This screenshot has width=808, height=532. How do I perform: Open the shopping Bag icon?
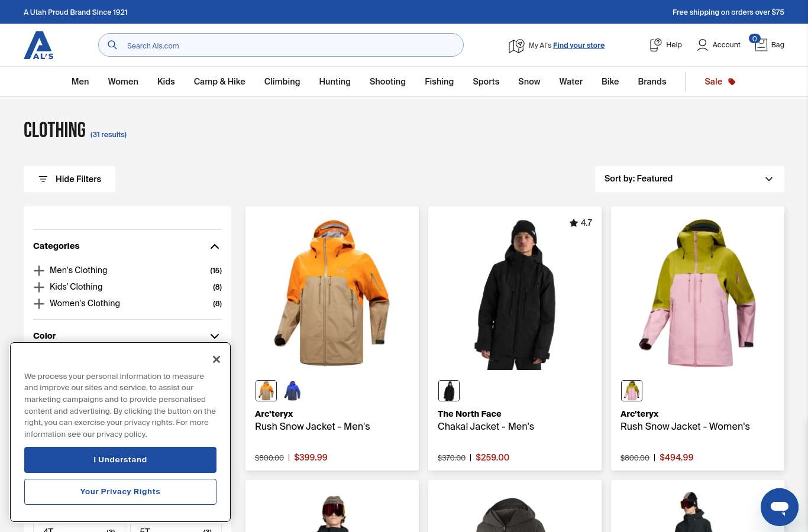click(x=760, y=44)
